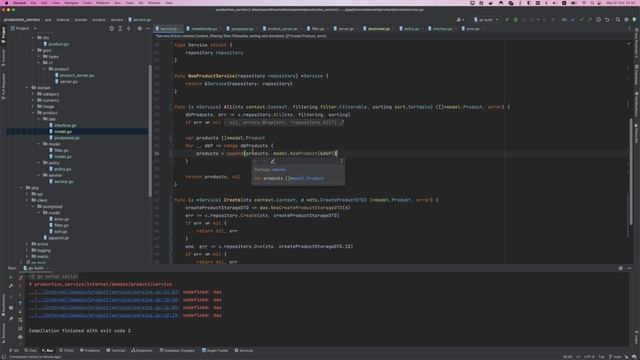Switch to the service.go editor tab

pyautogui.click(x=168, y=29)
